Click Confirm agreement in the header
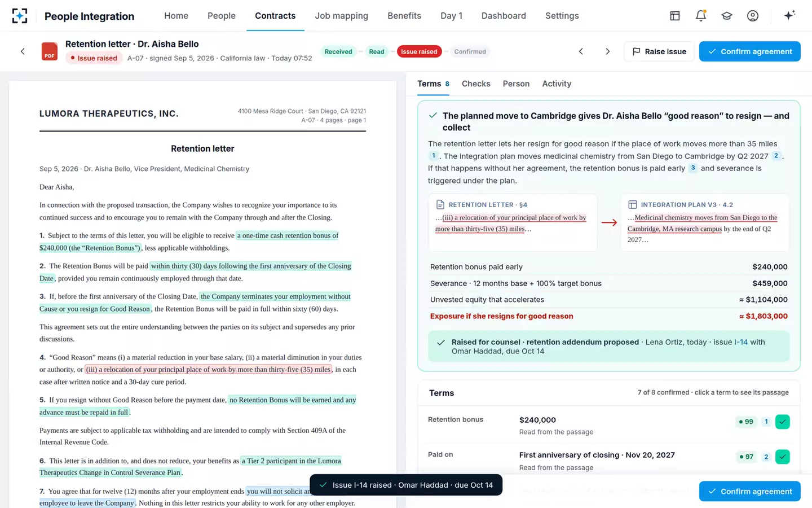 coord(750,51)
